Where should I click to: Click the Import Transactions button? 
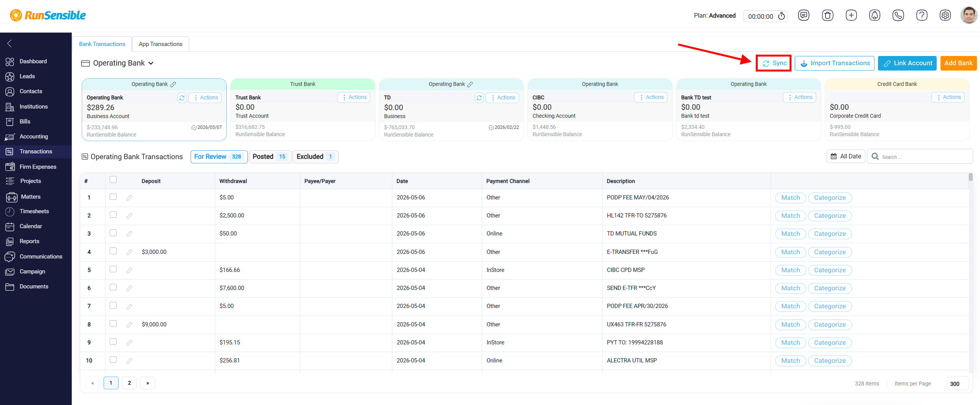(835, 63)
